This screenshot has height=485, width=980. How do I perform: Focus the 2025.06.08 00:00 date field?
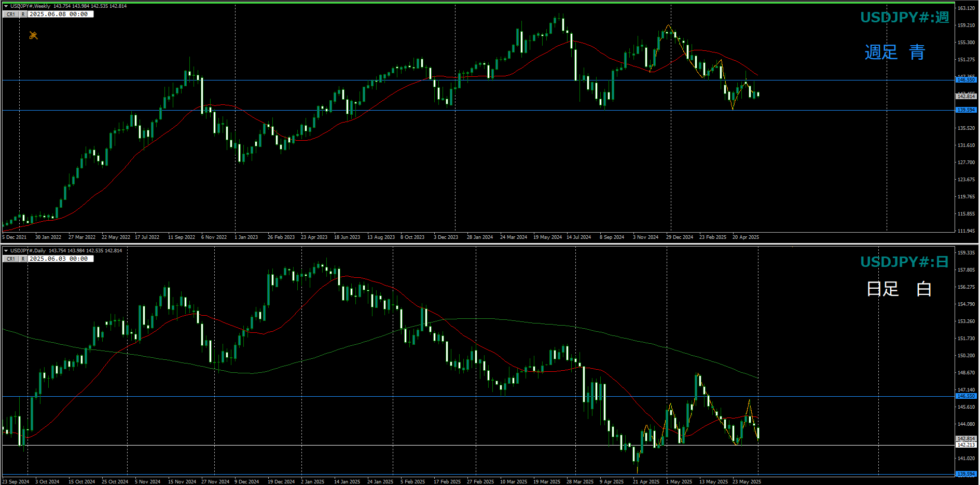pyautogui.click(x=60, y=15)
